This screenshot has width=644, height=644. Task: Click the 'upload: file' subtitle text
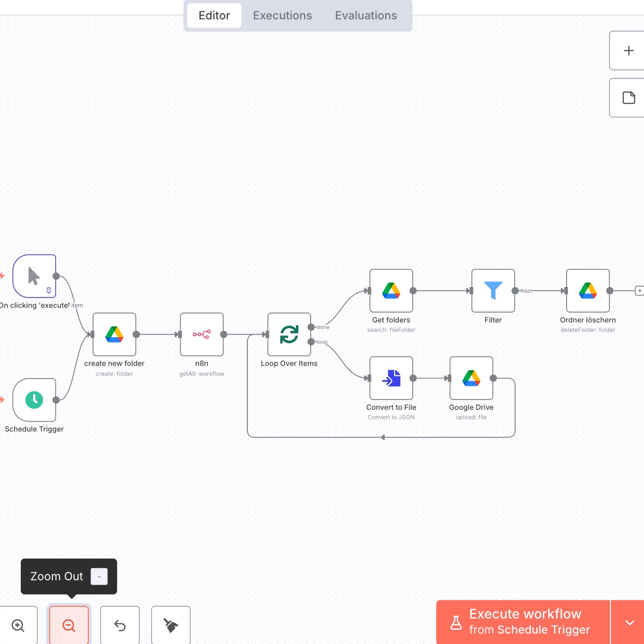[x=471, y=417]
